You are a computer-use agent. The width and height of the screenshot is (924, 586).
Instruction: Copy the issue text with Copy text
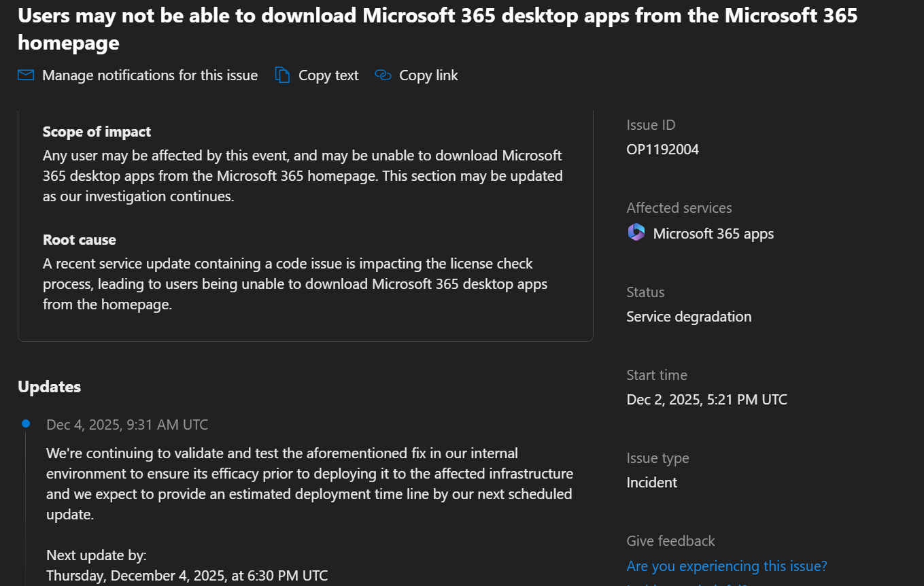316,75
